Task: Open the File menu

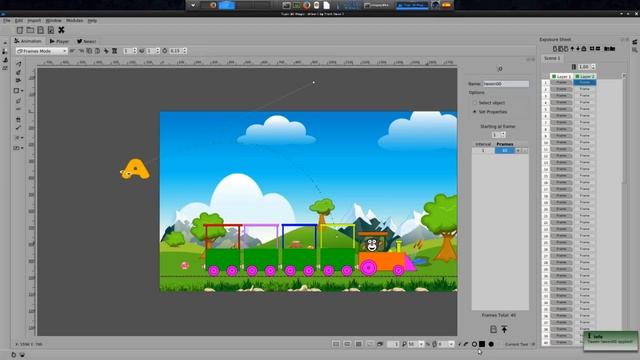Action: click(7, 20)
